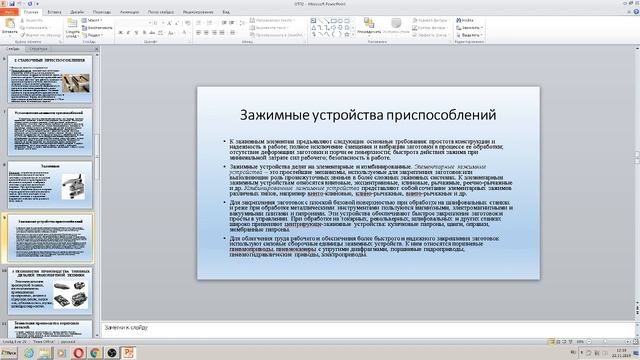
Task: Click fit slide to window icon
Action: pyautogui.click(x=635, y=342)
